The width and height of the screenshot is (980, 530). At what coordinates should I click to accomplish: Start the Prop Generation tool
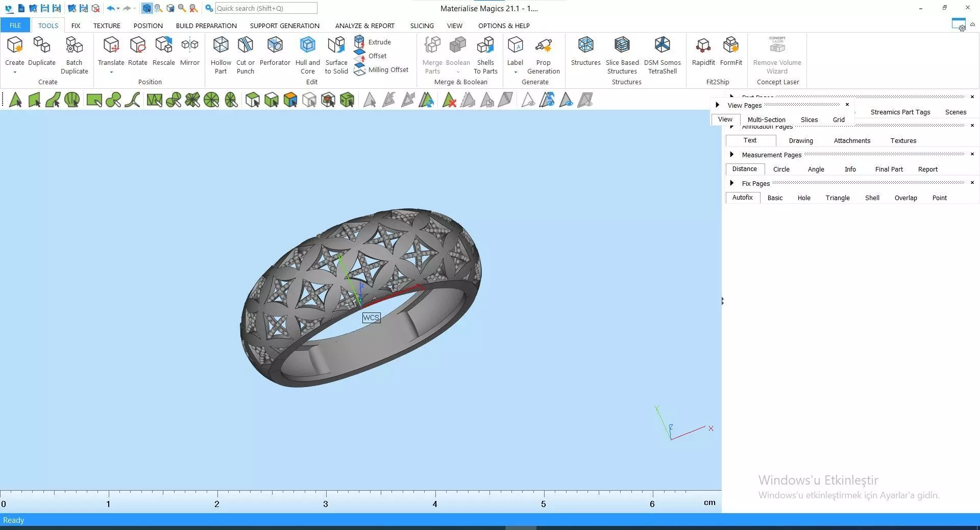543,55
